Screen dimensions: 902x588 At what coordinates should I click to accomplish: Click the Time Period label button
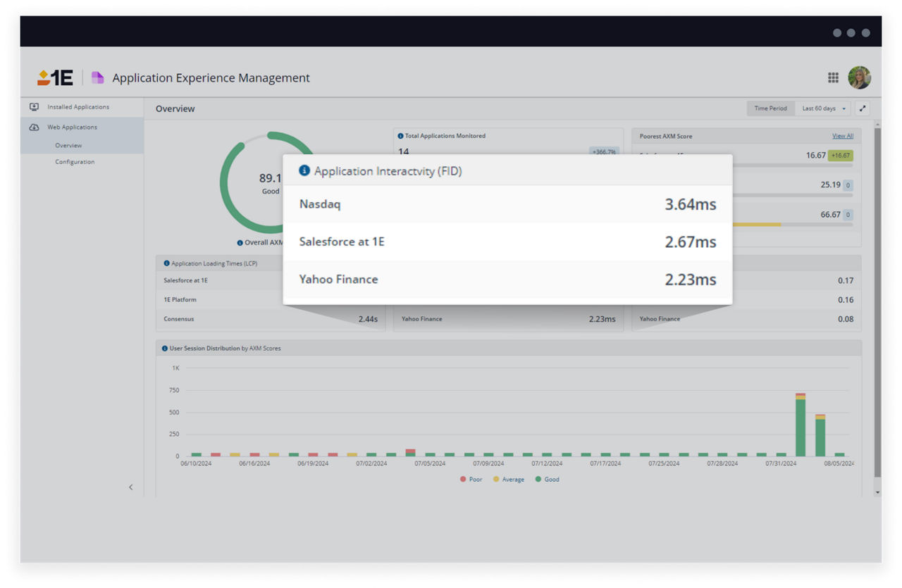coord(770,108)
